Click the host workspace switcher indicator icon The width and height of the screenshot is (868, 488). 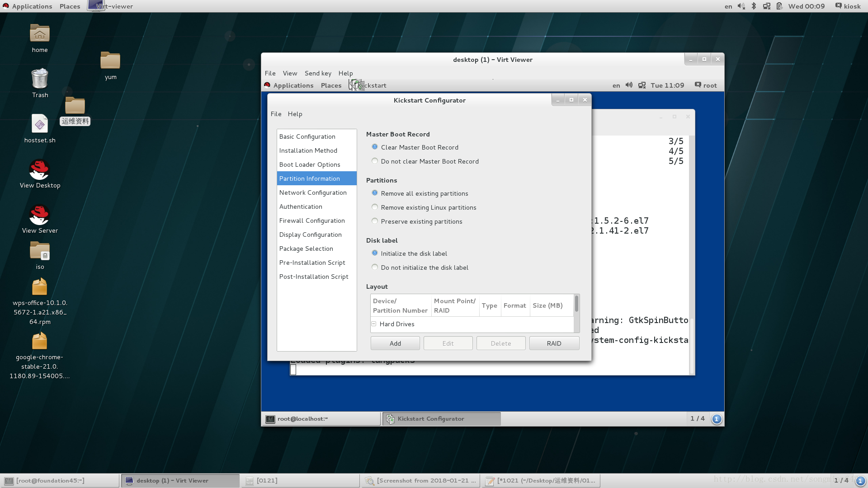coord(860,481)
